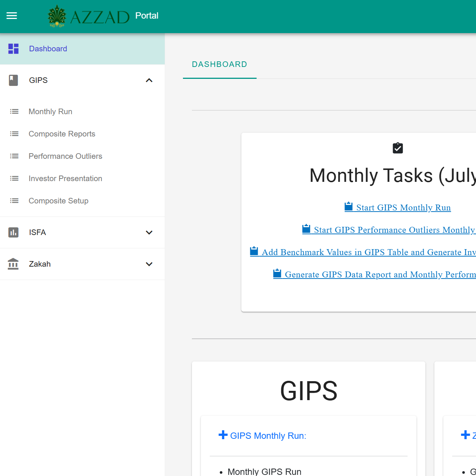Open the hamburger navigation menu
Image resolution: width=476 pixels, height=476 pixels.
(12, 16)
